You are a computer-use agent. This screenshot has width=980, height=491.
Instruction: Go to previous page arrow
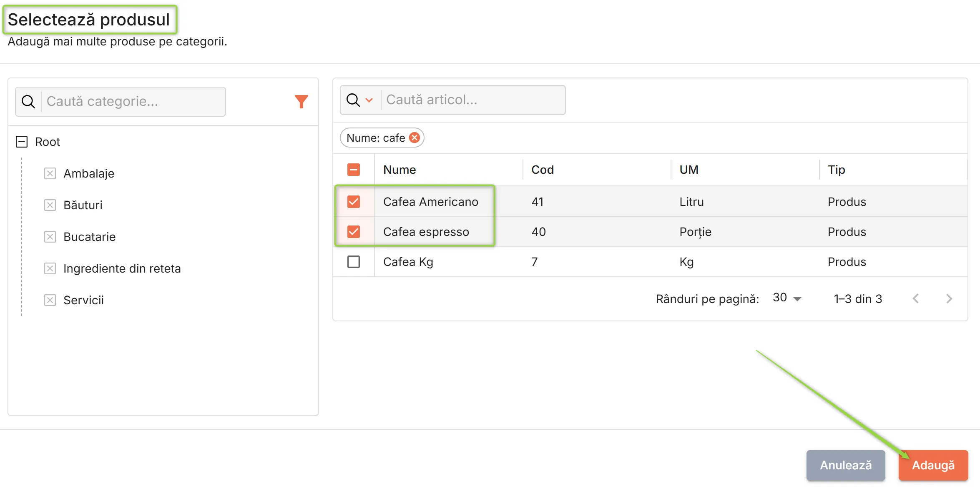tap(916, 298)
